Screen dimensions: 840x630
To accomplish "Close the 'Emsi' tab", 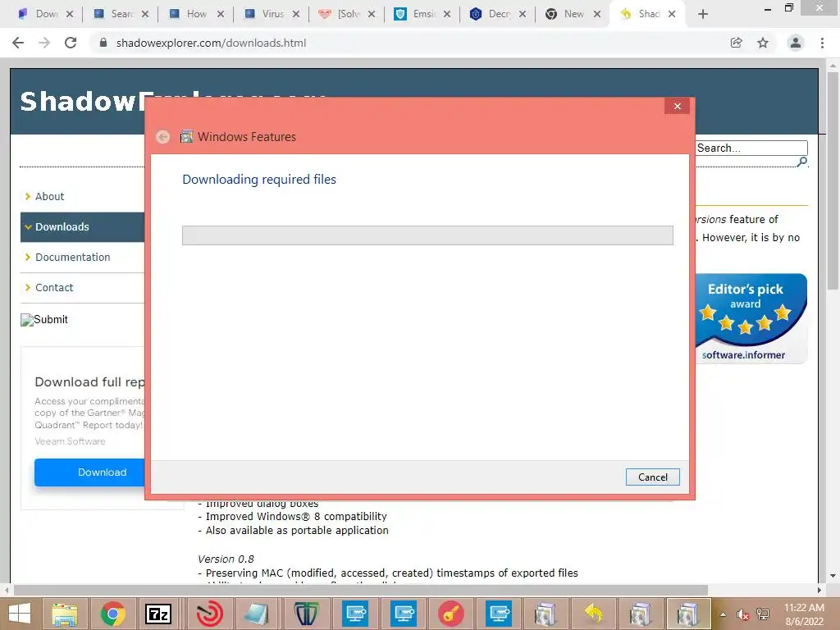I will point(447,14).
